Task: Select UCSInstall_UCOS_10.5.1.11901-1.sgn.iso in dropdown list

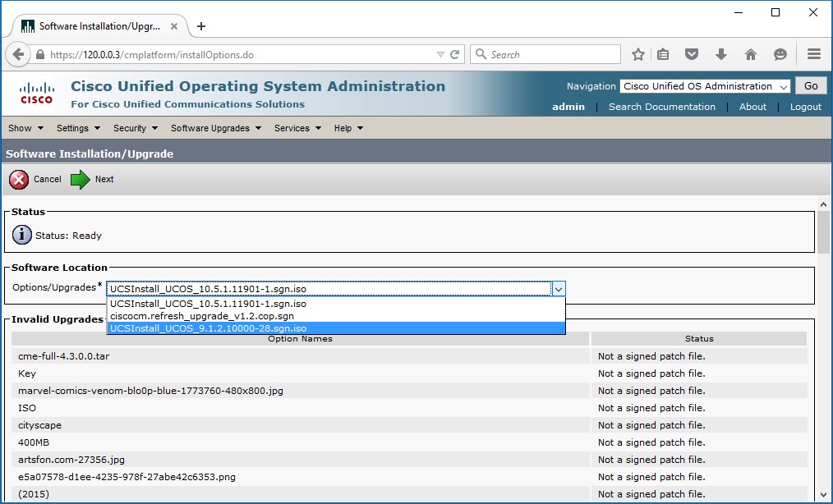Action: click(336, 304)
